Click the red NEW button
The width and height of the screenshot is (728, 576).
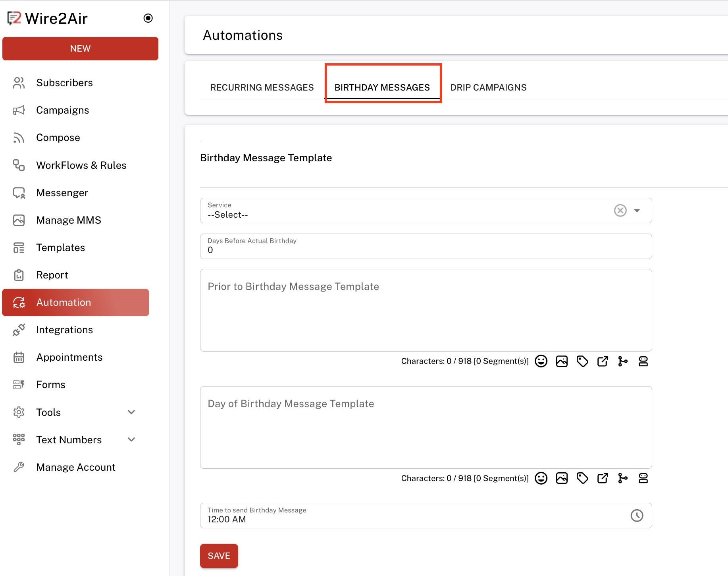(x=80, y=48)
